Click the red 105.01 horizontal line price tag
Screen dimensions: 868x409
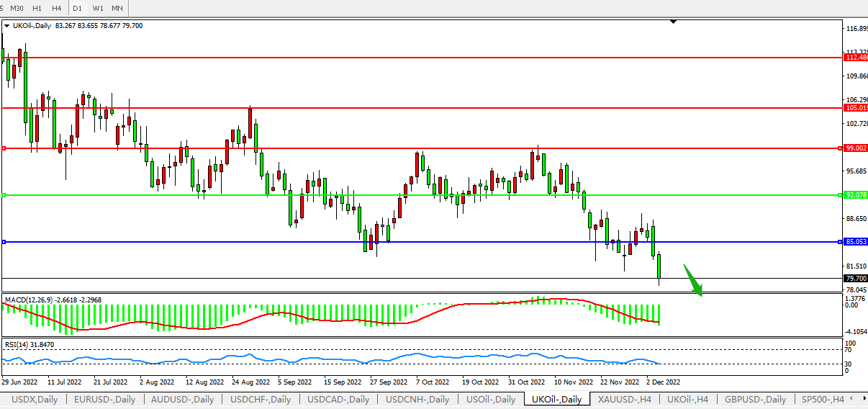(x=854, y=108)
